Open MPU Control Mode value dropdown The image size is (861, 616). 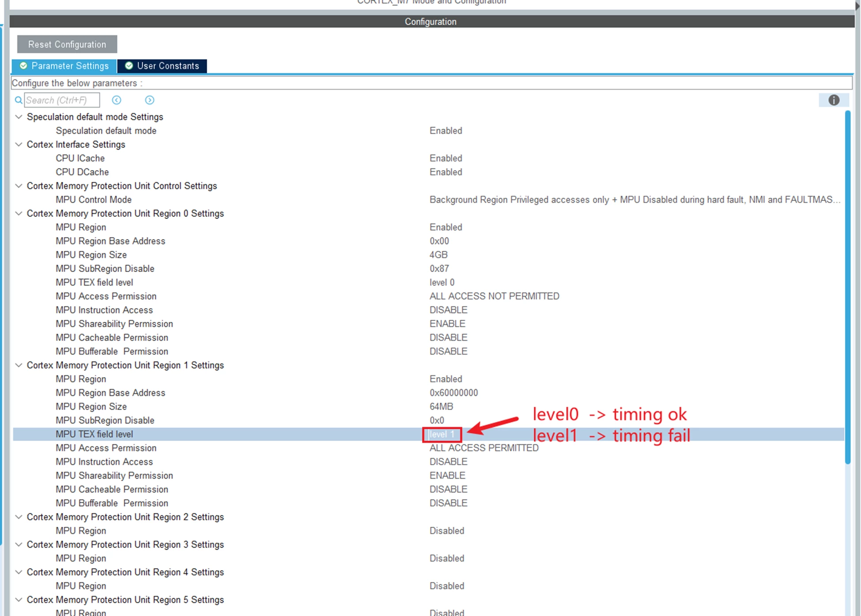[634, 200]
